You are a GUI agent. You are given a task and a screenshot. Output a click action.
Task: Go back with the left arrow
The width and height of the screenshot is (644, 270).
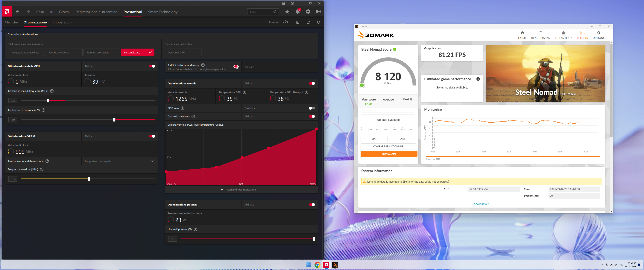tap(17, 11)
